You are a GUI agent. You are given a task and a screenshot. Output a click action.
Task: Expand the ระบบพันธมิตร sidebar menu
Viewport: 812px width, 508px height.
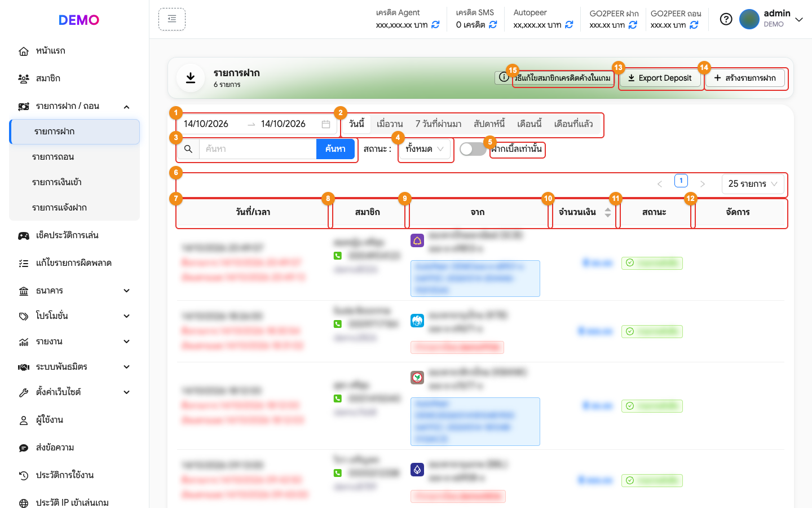pyautogui.click(x=126, y=367)
